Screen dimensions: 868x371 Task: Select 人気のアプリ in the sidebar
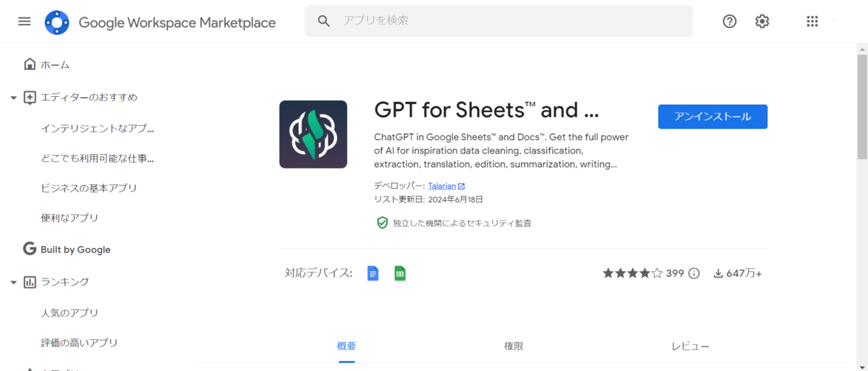click(69, 313)
